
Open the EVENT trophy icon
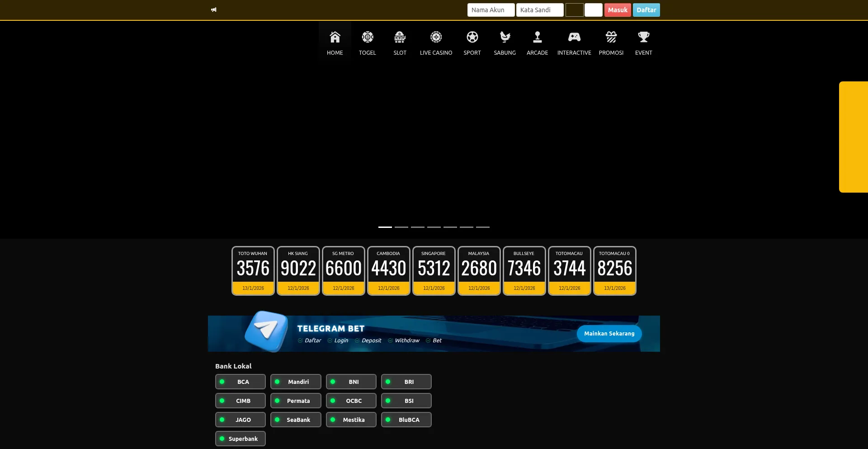643,37
